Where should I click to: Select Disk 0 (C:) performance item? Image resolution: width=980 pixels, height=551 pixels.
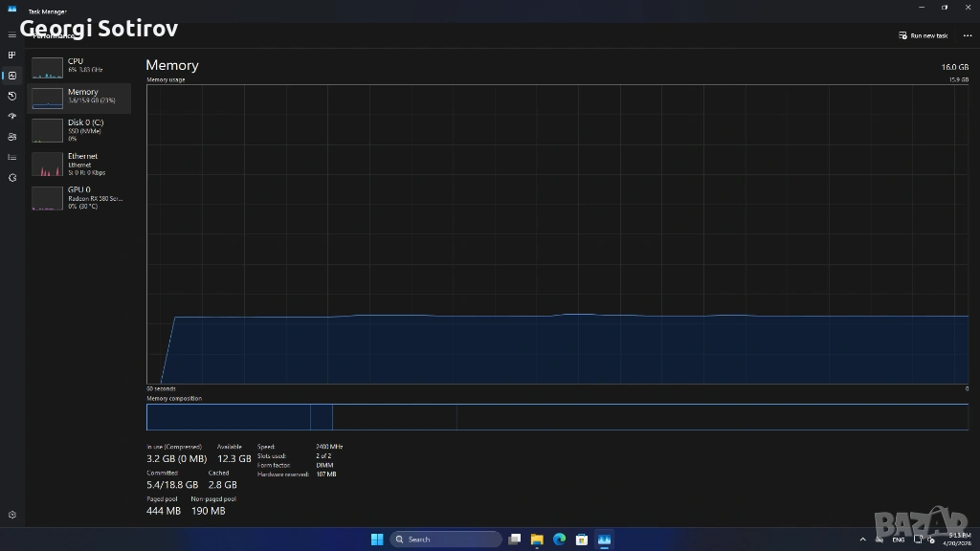tap(79, 130)
